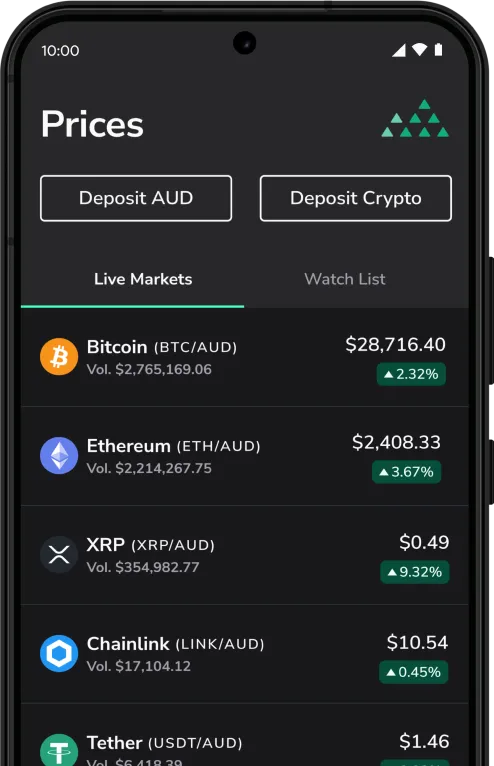Open the Tether (USDT/AUD) market row label
This screenshot has height=766, width=494.
point(165,743)
